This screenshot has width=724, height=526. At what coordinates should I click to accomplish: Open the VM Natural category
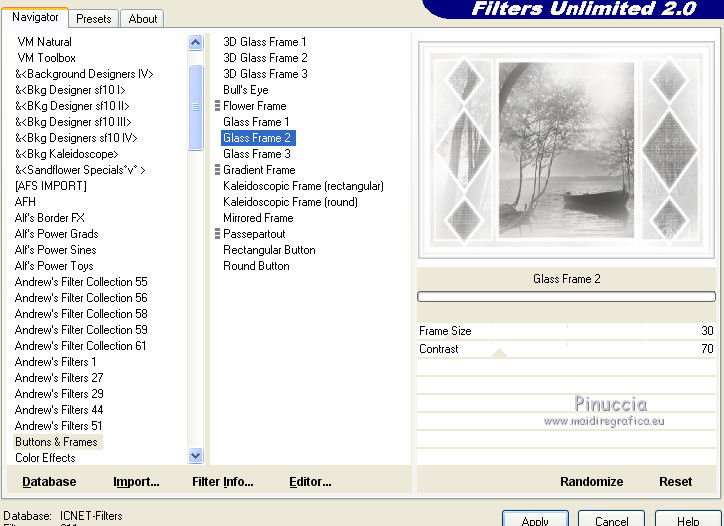44,42
